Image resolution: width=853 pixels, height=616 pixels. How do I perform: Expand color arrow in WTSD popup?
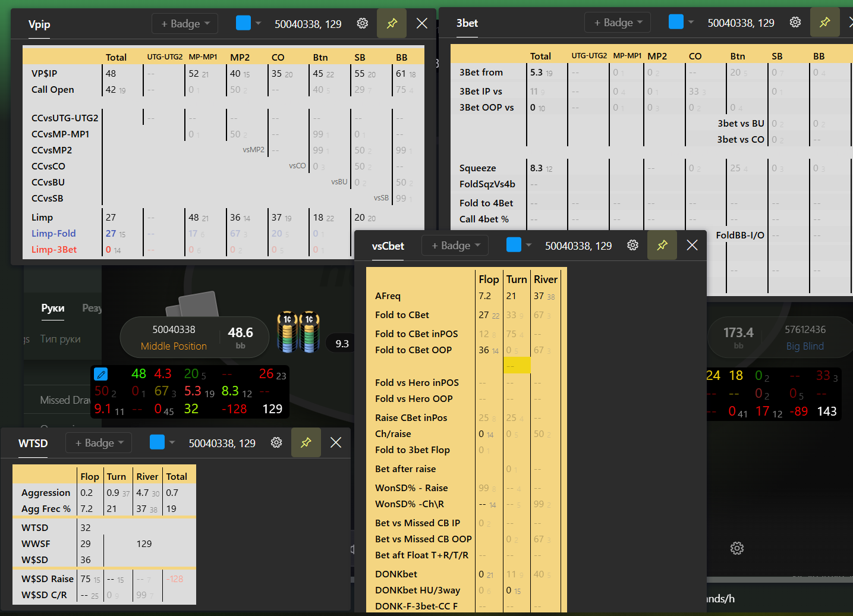172,442
